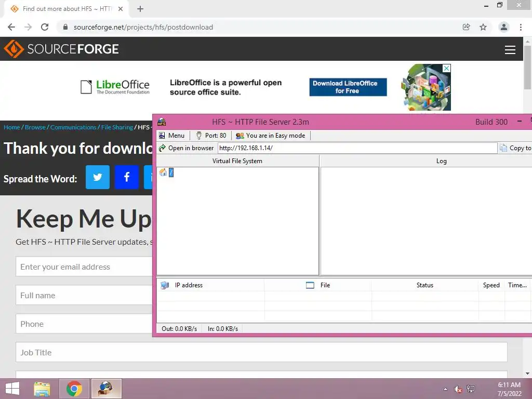The width and height of the screenshot is (532, 399).
Task: Select the 'Find out more about HFS' tab
Action: [x=66, y=9]
